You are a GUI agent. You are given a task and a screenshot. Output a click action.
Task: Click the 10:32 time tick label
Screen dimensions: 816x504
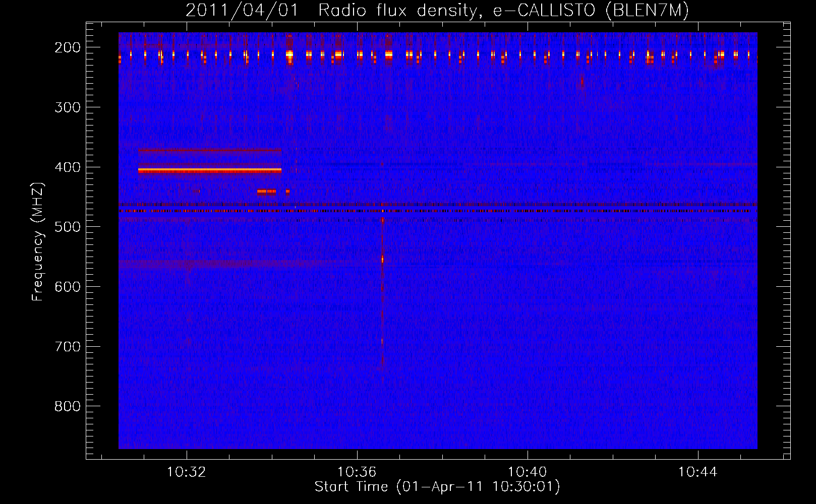tap(187, 472)
